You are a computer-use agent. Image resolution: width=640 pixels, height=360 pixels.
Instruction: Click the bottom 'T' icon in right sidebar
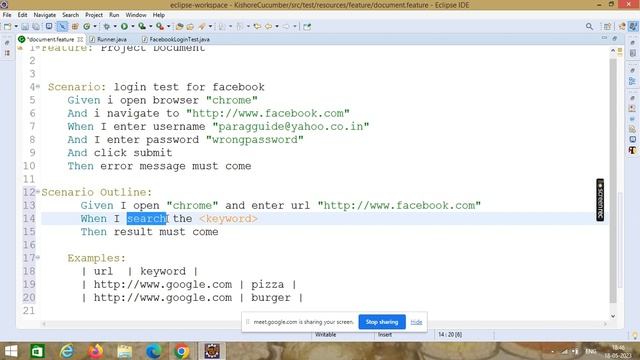pyautogui.click(x=633, y=150)
